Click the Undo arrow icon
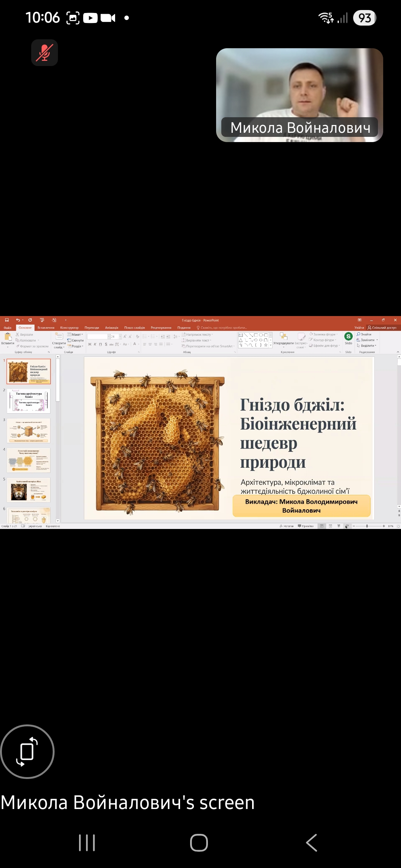This screenshot has height=868, width=401. [18, 320]
